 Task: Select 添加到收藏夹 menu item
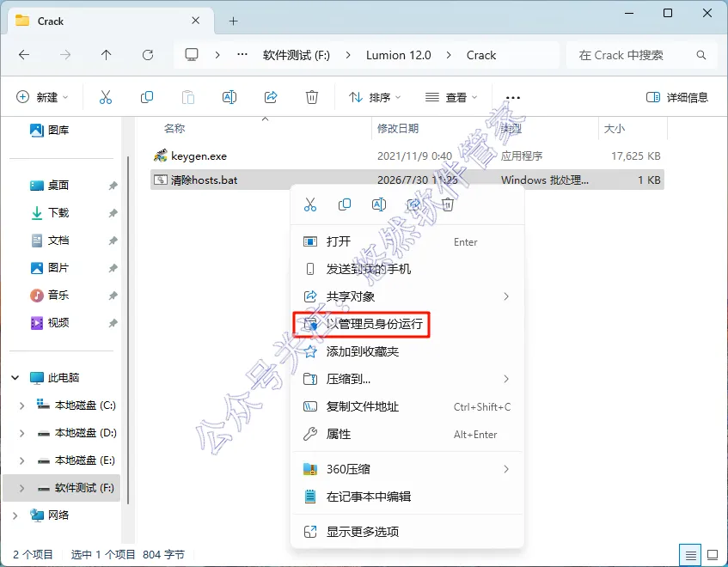coord(407,351)
